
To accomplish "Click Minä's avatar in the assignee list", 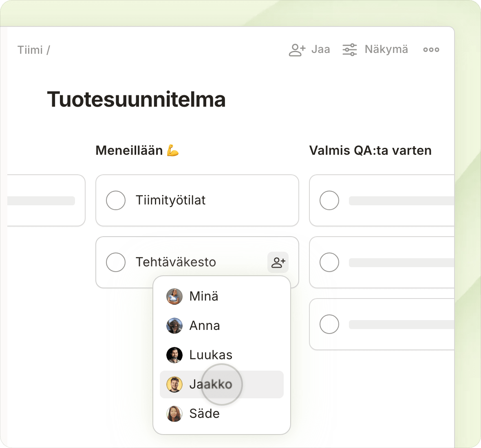I will pos(174,296).
